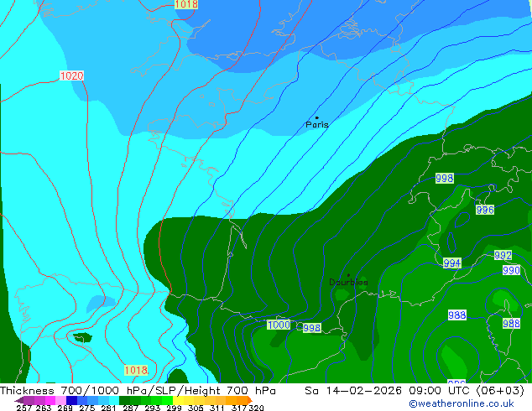
Task: Click the 998 label northeast of Dourbies
Action: 445,178
